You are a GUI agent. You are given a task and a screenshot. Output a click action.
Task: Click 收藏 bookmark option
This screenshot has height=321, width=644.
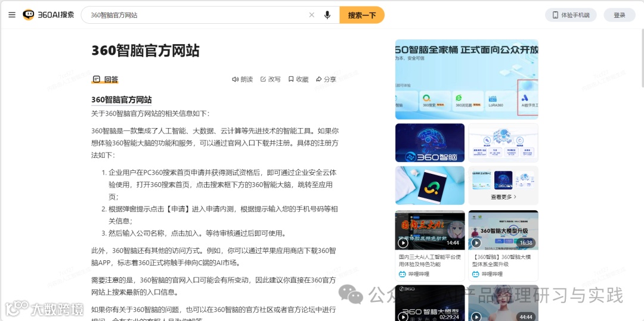298,79
